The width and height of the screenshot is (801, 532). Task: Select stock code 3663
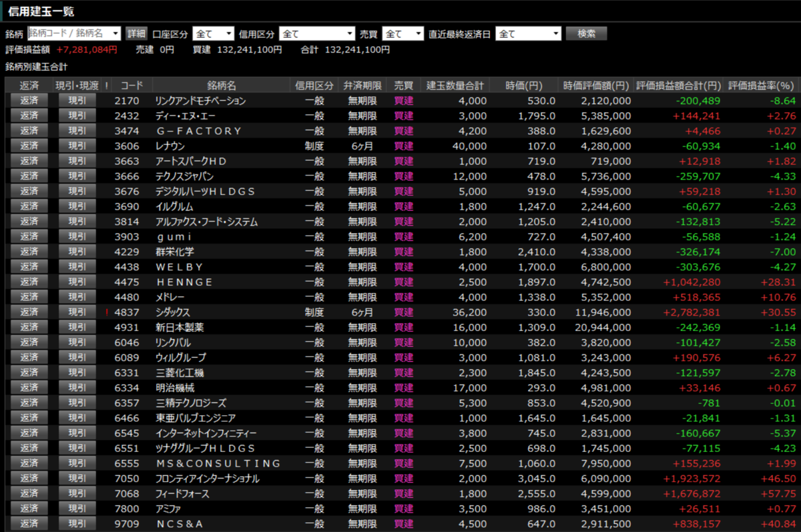click(x=127, y=161)
